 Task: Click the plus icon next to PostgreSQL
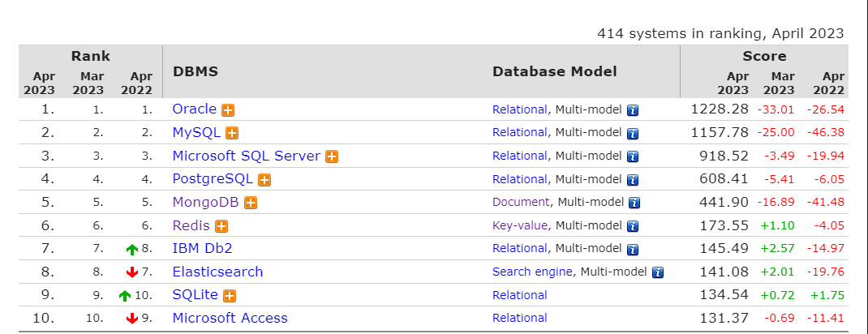pos(264,180)
